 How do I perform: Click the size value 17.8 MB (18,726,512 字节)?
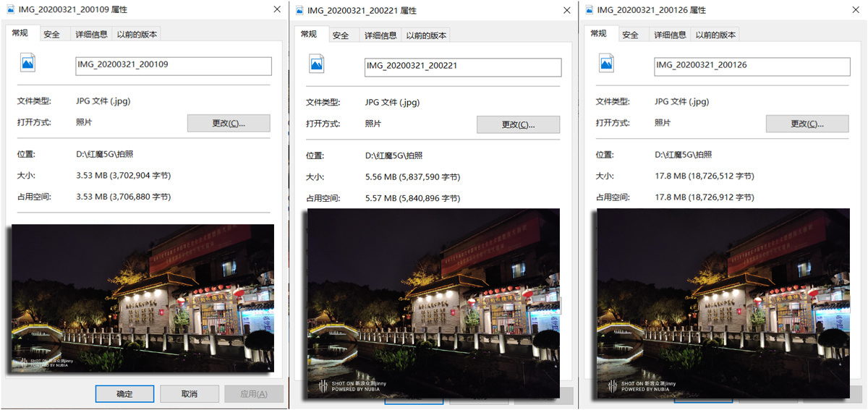(705, 176)
